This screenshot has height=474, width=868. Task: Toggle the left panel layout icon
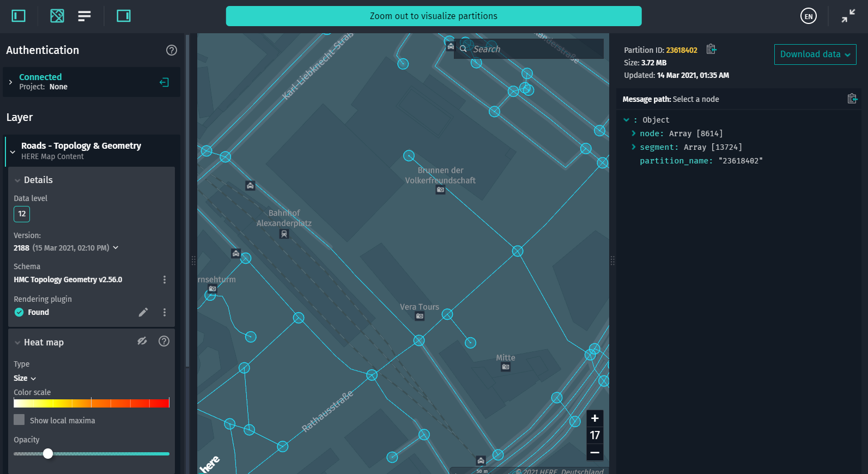pyautogui.click(x=19, y=16)
